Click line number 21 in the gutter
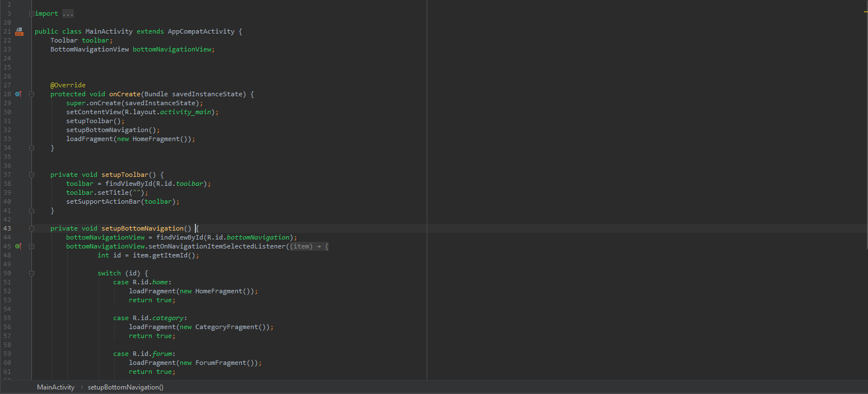The width and height of the screenshot is (868, 394). (x=7, y=31)
